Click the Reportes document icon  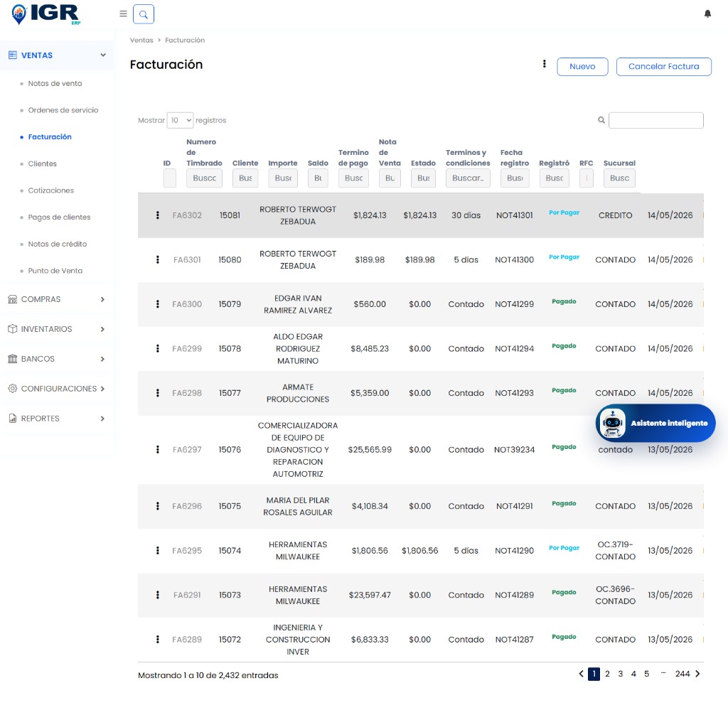13,419
